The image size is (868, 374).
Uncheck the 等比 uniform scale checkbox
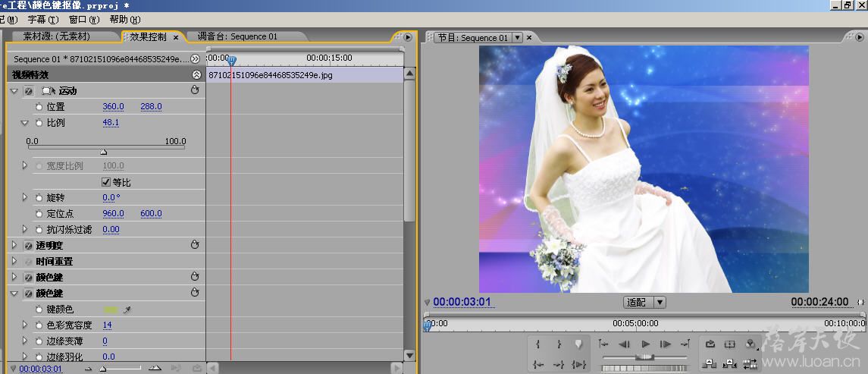106,182
